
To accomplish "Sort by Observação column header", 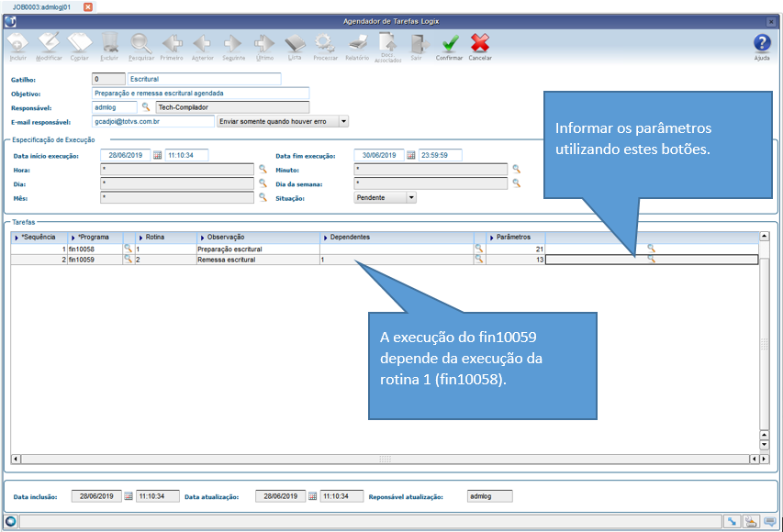I will point(258,237).
